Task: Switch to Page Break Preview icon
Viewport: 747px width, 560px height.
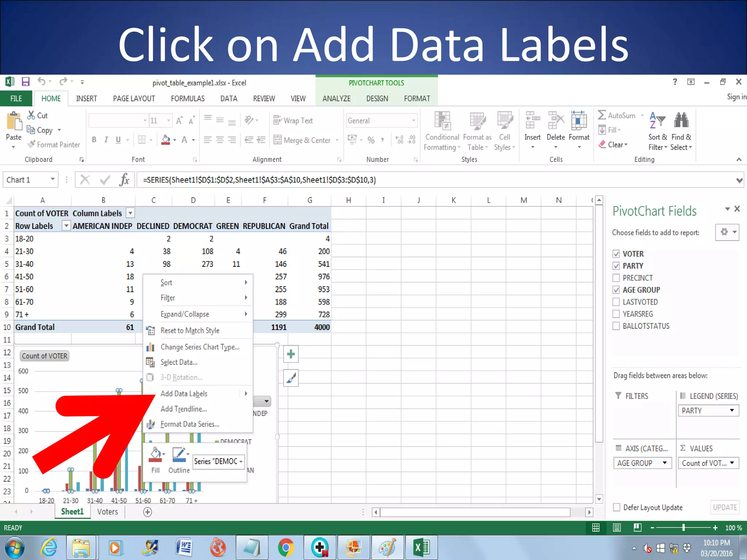Action: coord(638,528)
